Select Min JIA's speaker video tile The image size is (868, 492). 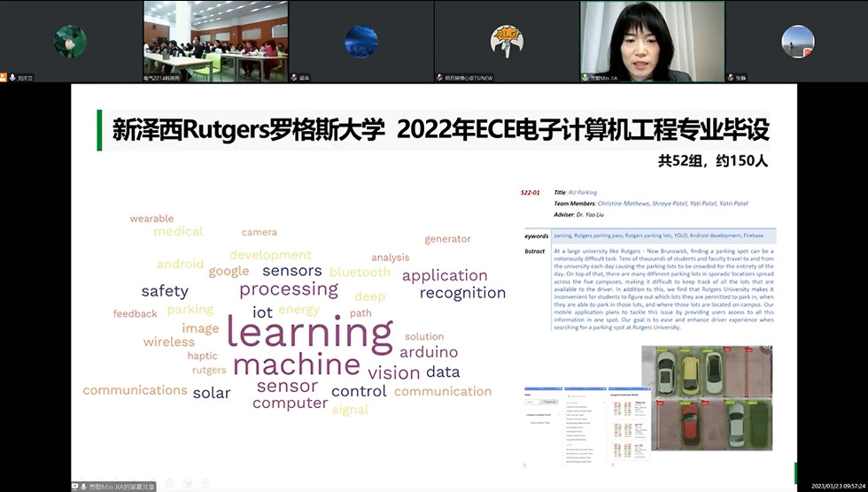pos(651,41)
